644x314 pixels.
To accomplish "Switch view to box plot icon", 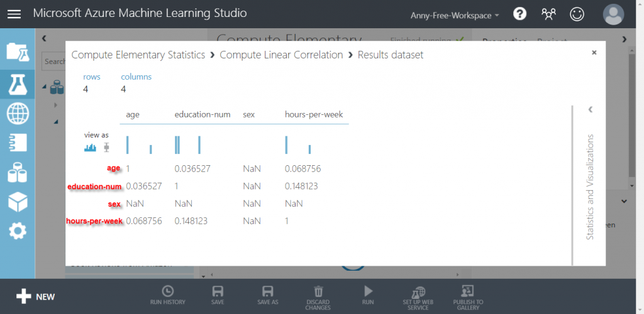I will (107, 147).
